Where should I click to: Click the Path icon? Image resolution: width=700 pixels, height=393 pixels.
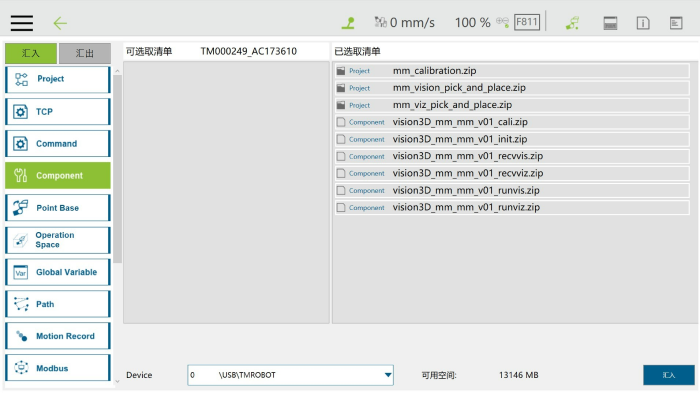click(21, 304)
